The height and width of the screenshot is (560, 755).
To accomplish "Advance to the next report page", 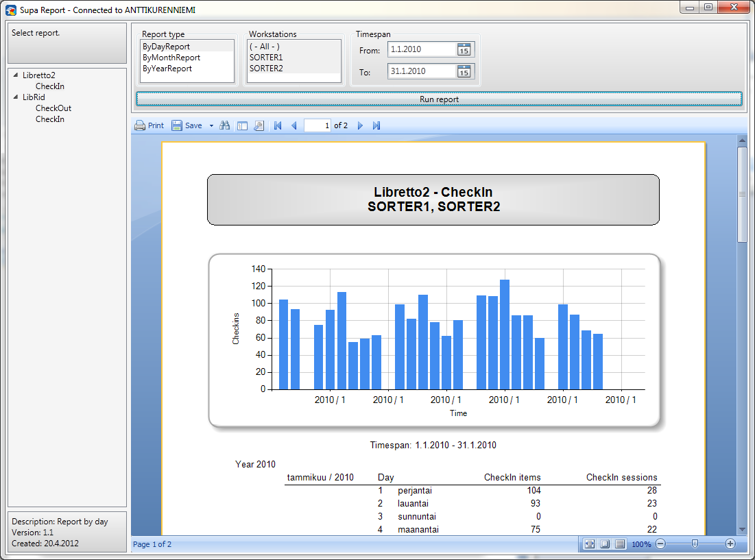I will [360, 125].
